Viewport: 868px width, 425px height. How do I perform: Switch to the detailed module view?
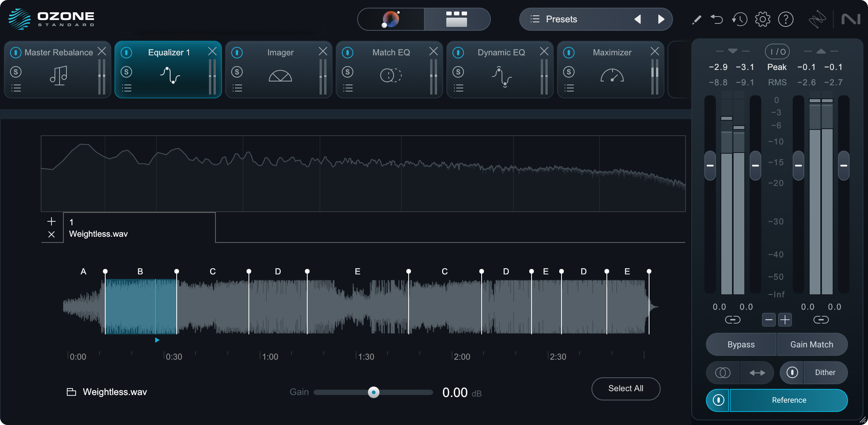(456, 19)
